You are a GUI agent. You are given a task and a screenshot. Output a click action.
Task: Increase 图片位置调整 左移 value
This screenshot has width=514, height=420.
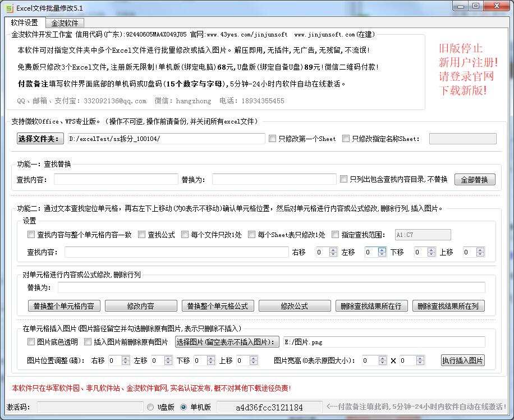pyautogui.click(x=168, y=358)
